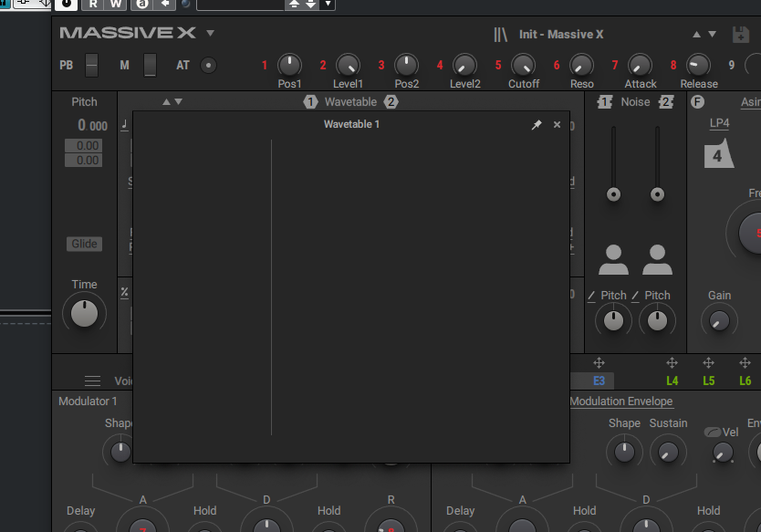Click the first 0.00 pitch modulation slot
This screenshot has width=761, height=532.
pos(83,146)
